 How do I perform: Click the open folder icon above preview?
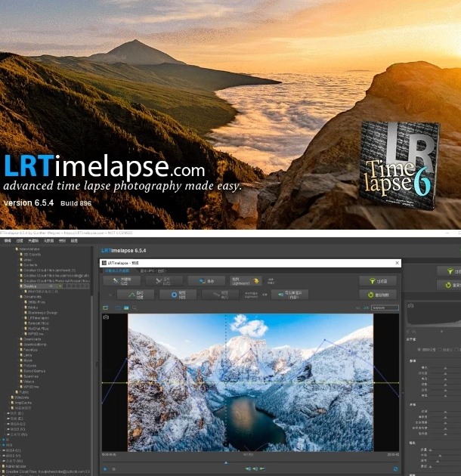coord(105,308)
